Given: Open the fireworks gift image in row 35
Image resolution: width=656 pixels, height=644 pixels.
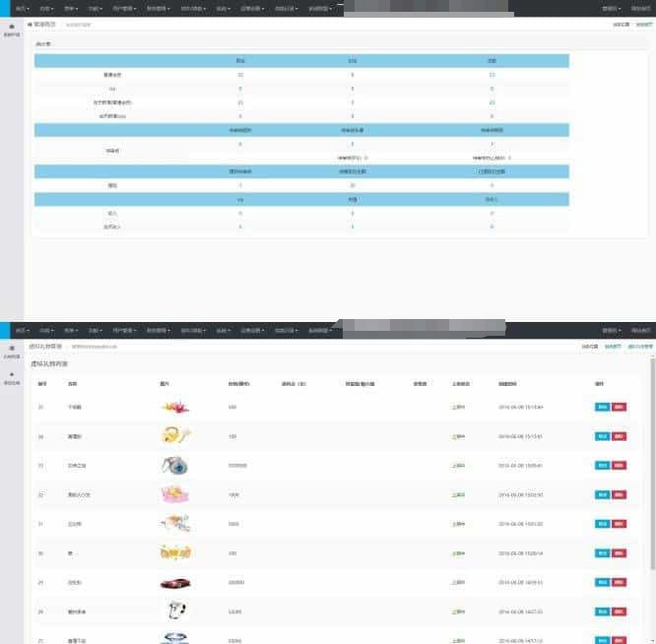Looking at the screenshot, I should coord(174,407).
